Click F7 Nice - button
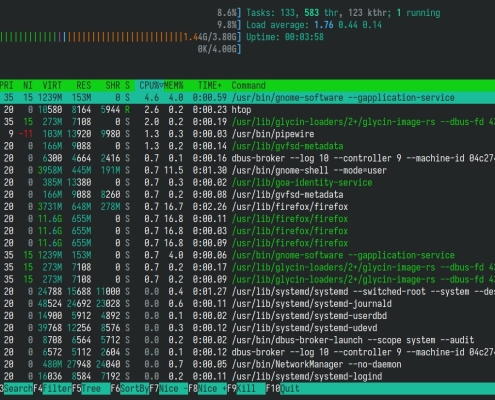This screenshot has height=400, width=495. [168, 389]
